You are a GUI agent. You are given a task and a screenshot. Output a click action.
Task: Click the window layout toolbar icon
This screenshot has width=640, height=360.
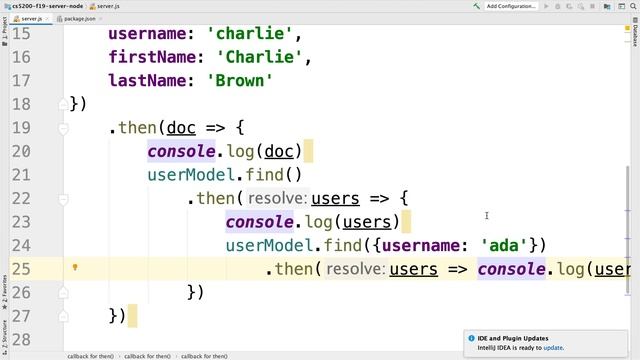(x=621, y=6)
